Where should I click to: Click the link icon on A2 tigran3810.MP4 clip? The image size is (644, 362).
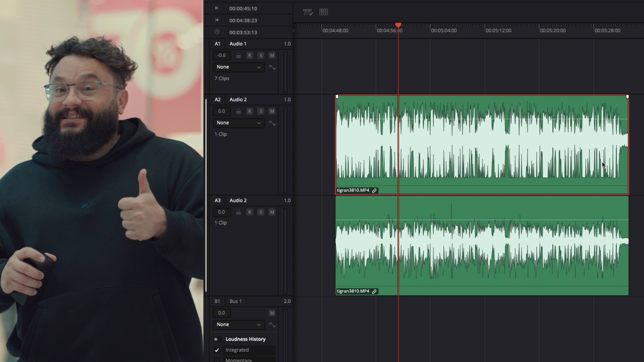click(x=374, y=190)
